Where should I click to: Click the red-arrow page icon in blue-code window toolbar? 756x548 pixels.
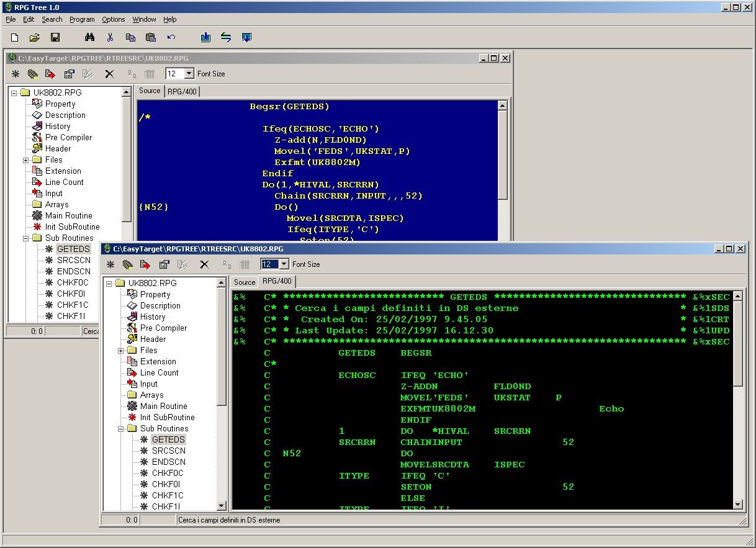(x=50, y=74)
